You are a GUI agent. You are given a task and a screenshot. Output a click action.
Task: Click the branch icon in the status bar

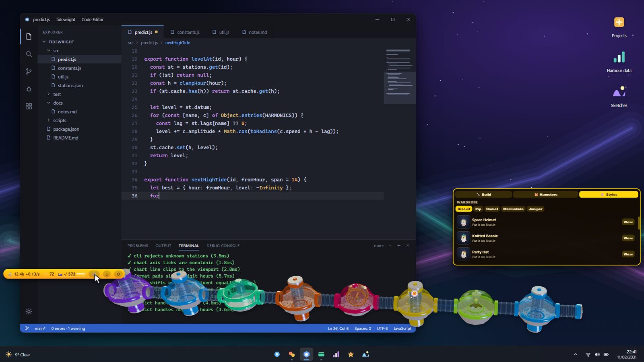[27, 328]
